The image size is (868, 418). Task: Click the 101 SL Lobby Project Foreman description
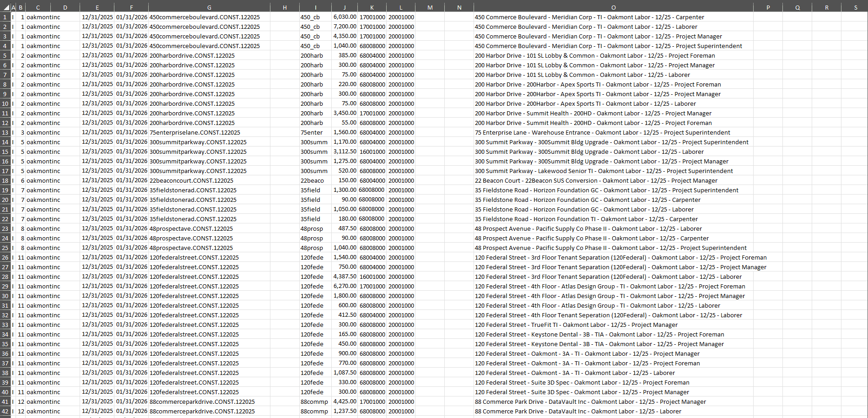[613, 55]
